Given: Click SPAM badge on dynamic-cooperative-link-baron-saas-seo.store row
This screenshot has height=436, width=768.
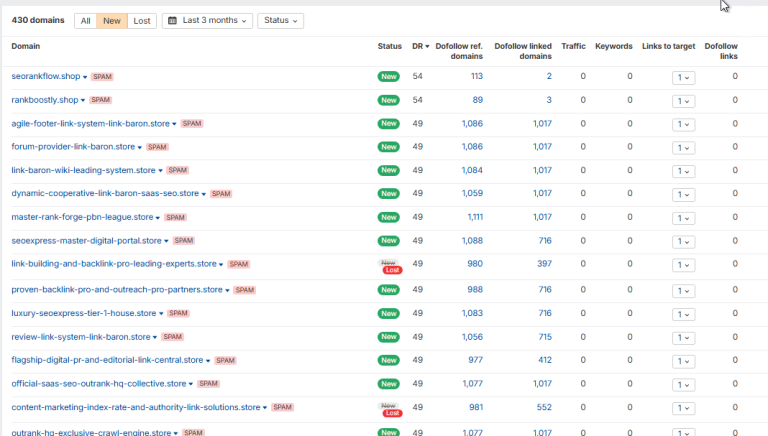Looking at the screenshot, I should click(x=221, y=194).
